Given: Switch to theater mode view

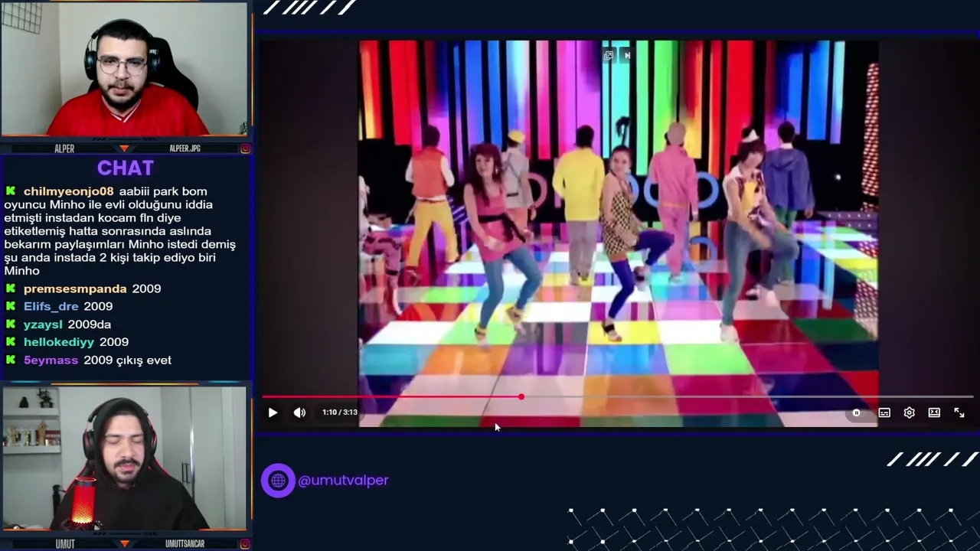Looking at the screenshot, I should pos(934,412).
